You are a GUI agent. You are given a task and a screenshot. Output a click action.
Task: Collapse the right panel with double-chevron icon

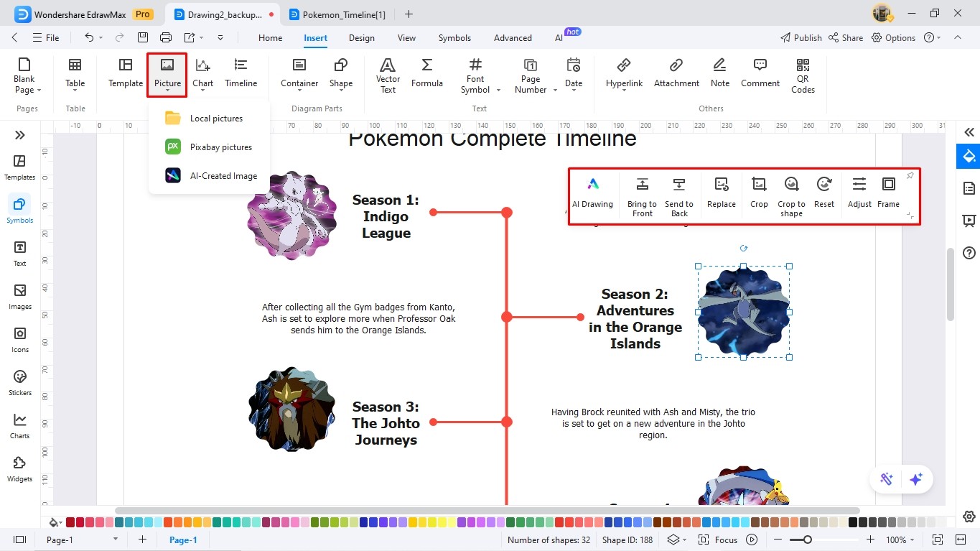[x=969, y=132]
